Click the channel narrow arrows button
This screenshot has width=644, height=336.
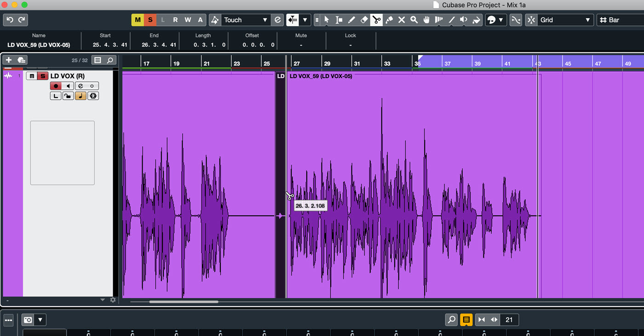[x=482, y=319]
